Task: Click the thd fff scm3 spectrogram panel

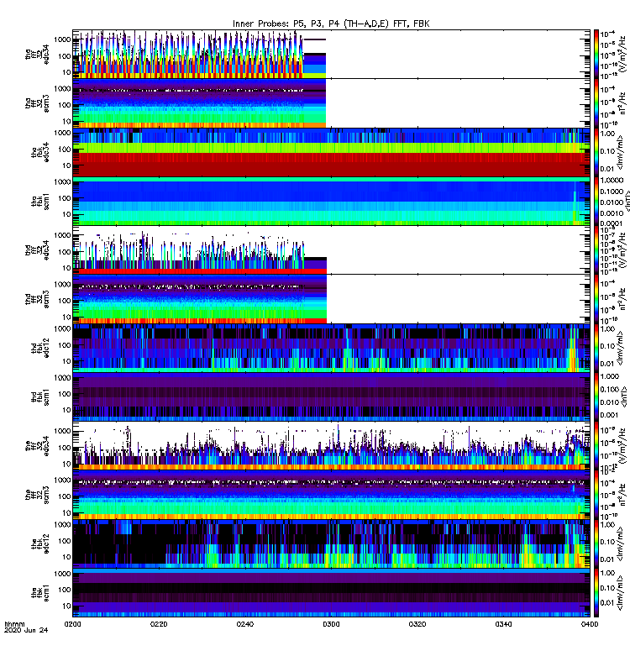Action: click(x=331, y=299)
